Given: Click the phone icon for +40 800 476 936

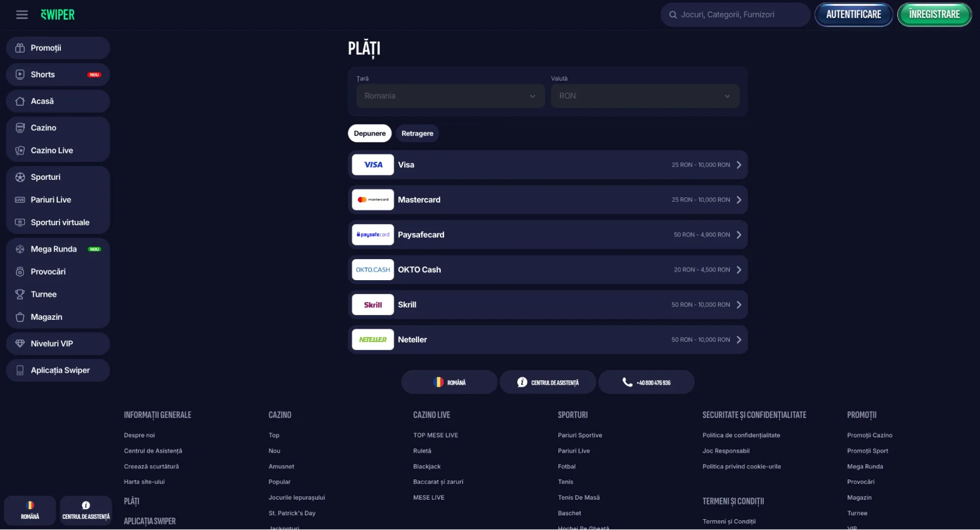Looking at the screenshot, I should click(x=627, y=382).
